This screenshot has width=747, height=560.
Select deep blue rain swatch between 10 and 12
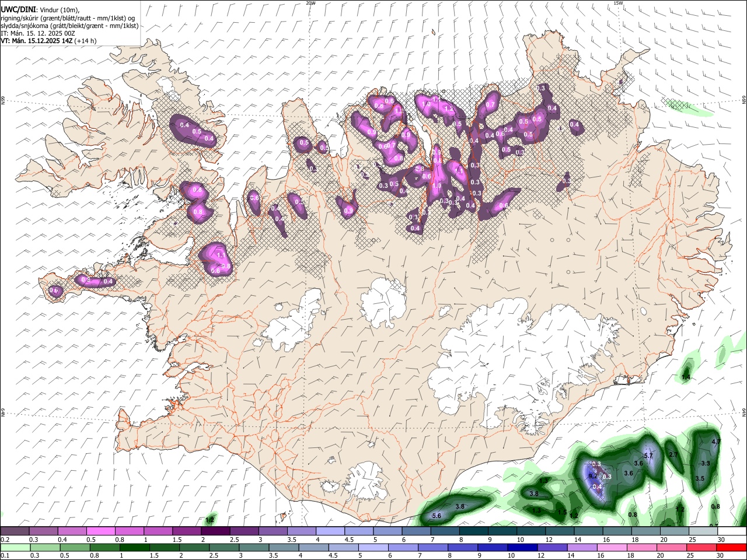point(523,548)
